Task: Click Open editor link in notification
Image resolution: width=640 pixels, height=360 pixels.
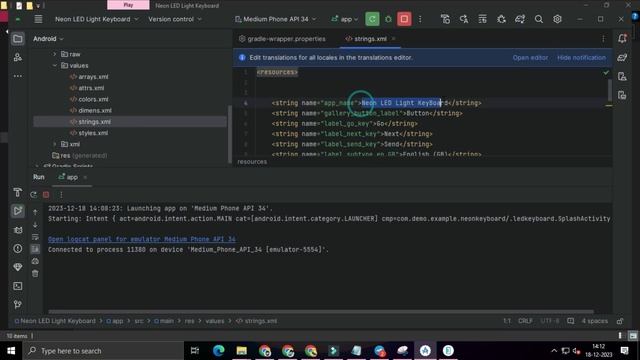Action: (530, 58)
